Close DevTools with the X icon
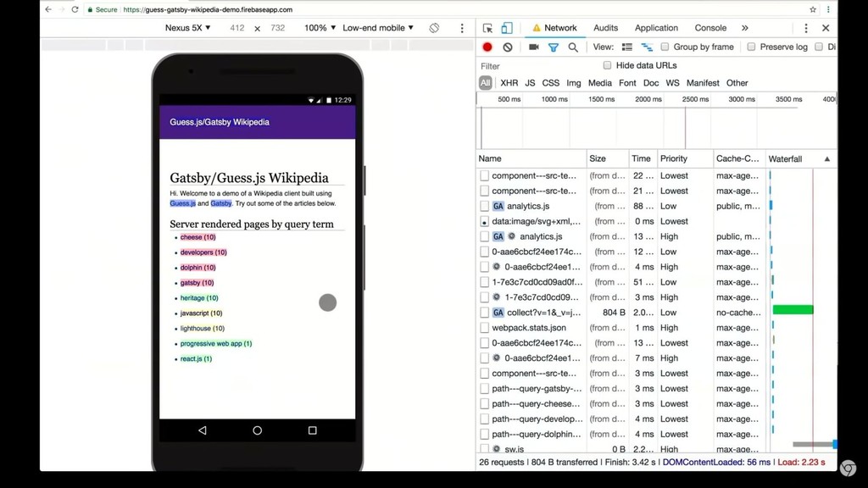868x488 pixels. pyautogui.click(x=826, y=28)
